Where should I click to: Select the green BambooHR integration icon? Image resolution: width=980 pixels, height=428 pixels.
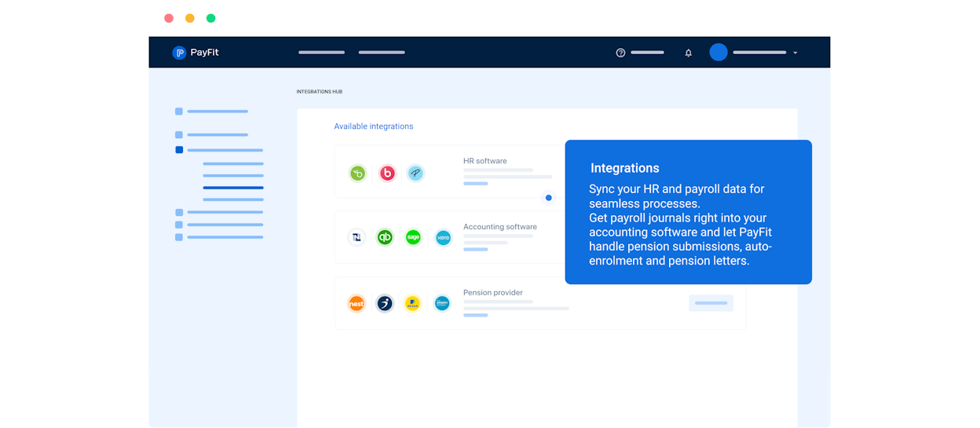(358, 174)
